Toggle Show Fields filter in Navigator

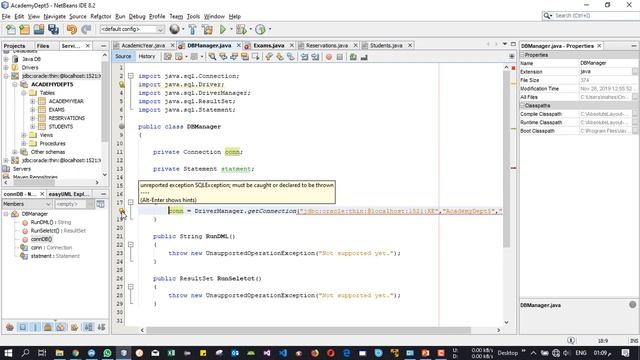coord(22,327)
